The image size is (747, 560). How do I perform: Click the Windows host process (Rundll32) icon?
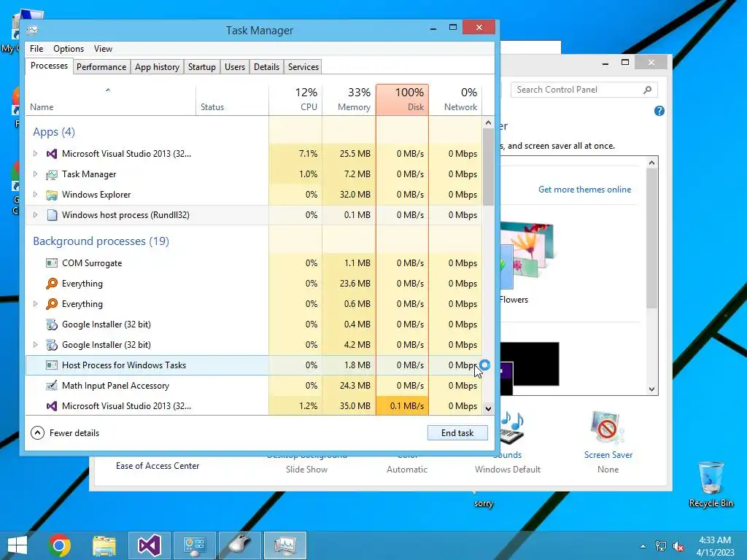(52, 215)
